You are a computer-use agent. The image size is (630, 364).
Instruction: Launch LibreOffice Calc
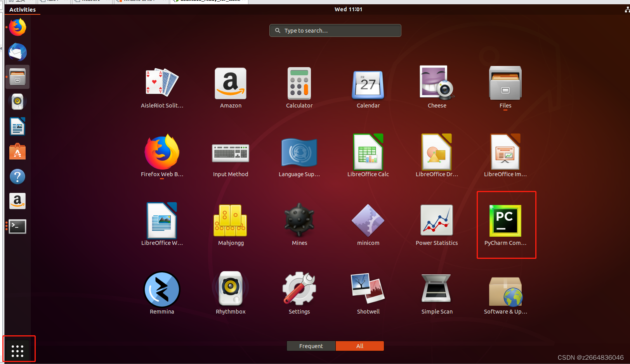click(x=368, y=156)
